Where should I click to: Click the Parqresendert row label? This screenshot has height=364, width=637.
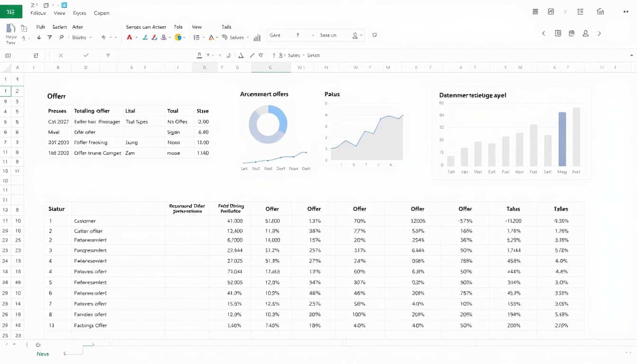(91, 250)
